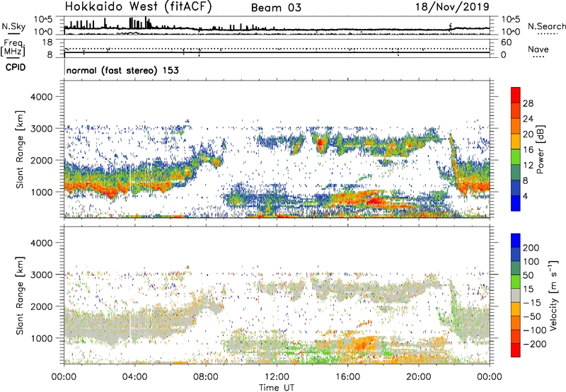
Task: Click the "4" label on Power colorbar
Action: point(525,196)
